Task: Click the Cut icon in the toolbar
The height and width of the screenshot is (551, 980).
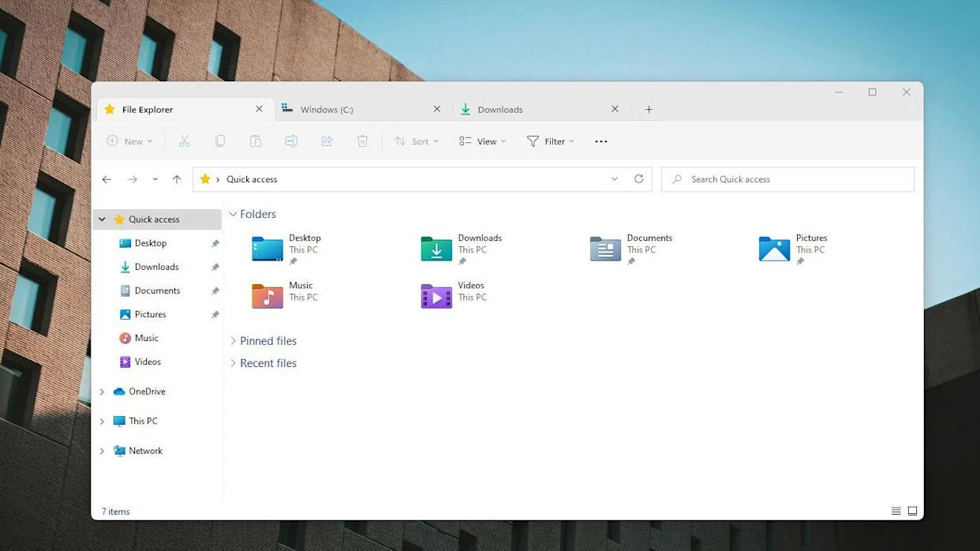Action: point(185,141)
